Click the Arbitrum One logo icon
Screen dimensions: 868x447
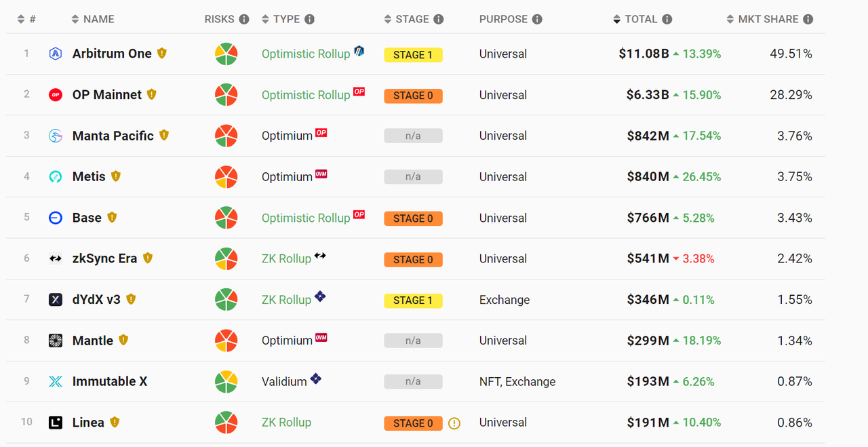(x=56, y=54)
